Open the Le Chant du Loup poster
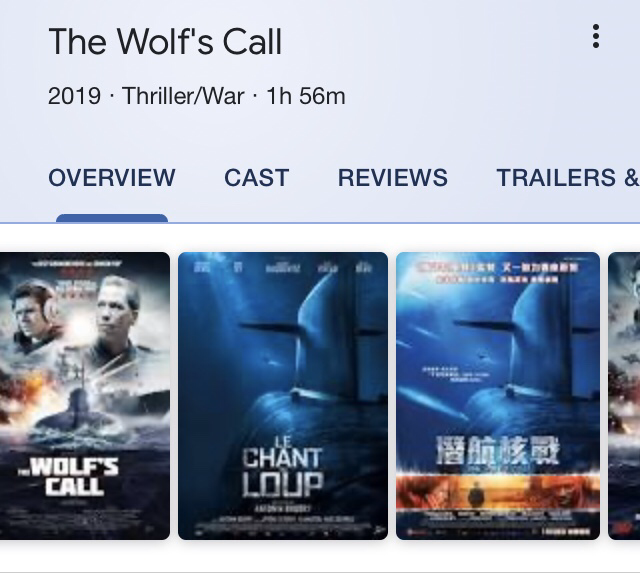This screenshot has width=640, height=573. 283,396
